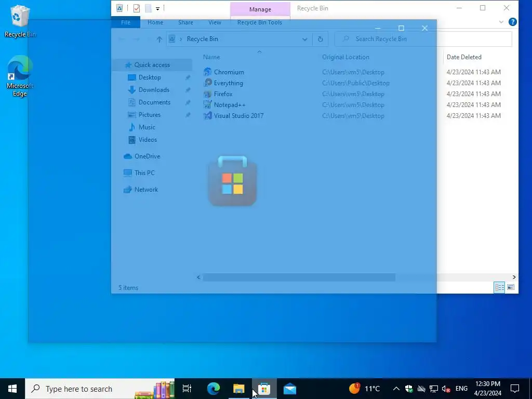This screenshot has width=532, height=399.
Task: Sort by Date Deleted column header
Action: click(x=464, y=57)
